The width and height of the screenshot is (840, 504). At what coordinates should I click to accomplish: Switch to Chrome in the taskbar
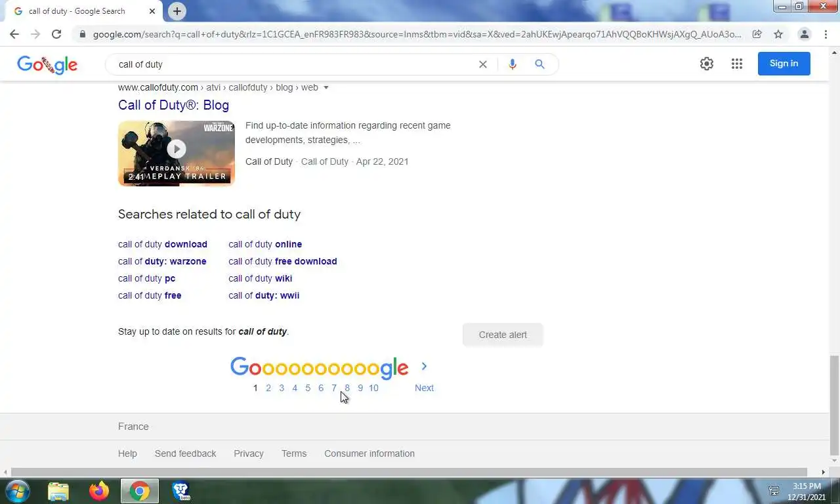(x=139, y=491)
